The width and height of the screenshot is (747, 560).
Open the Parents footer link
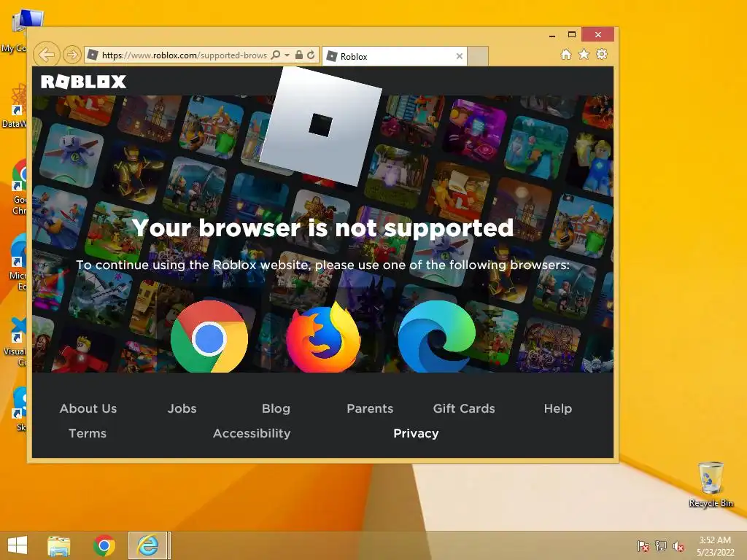370,408
